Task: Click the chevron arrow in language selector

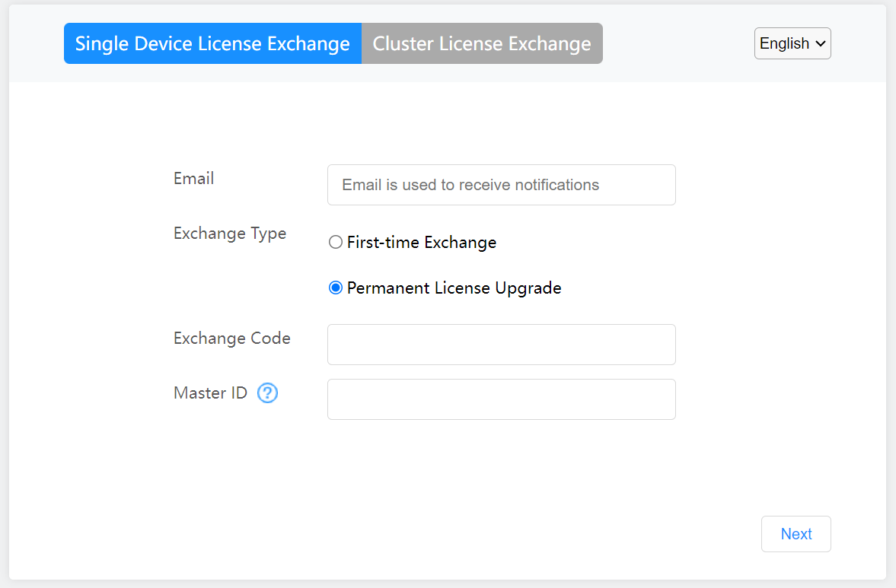Action: (820, 44)
